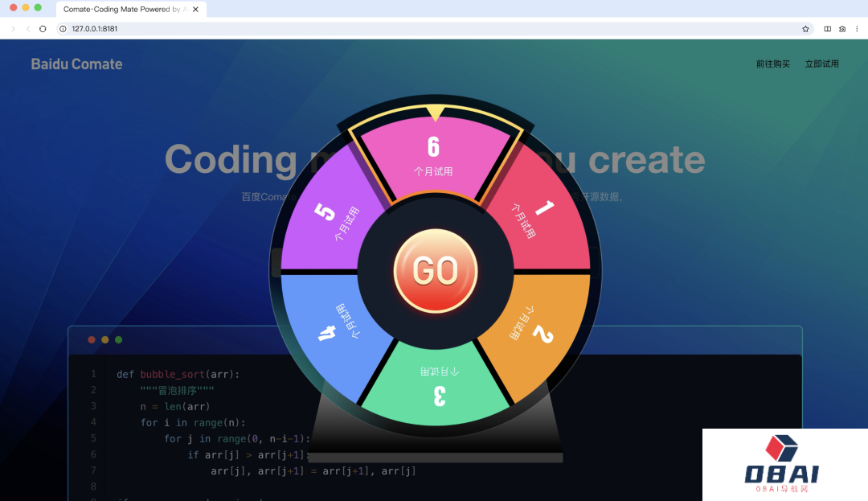
Task: Click the site info icon in address bar
Action: pos(63,29)
